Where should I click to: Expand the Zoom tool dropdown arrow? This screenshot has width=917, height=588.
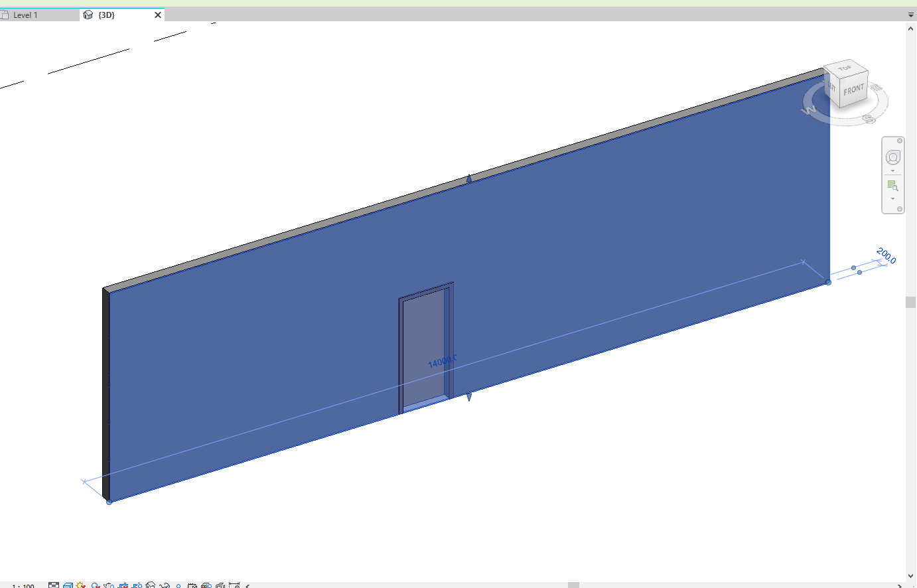(x=892, y=198)
